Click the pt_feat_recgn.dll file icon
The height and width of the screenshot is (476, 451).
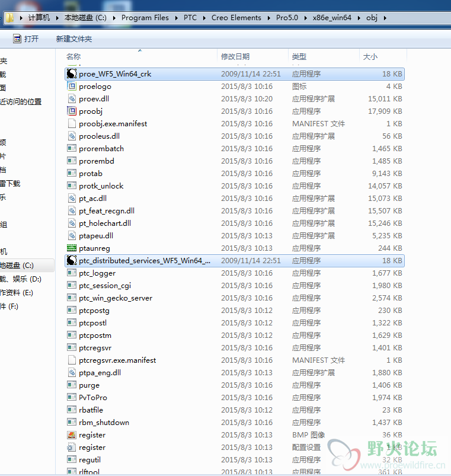click(72, 210)
